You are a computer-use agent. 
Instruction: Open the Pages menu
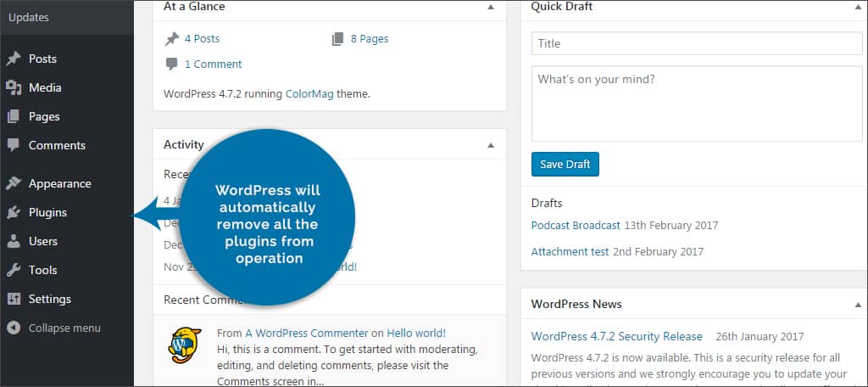pos(44,116)
